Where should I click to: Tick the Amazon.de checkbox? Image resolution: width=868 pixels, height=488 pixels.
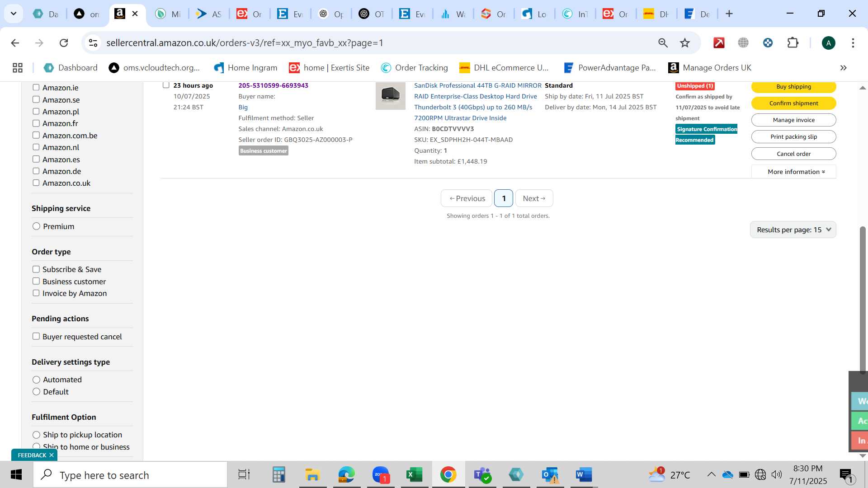[x=36, y=171]
